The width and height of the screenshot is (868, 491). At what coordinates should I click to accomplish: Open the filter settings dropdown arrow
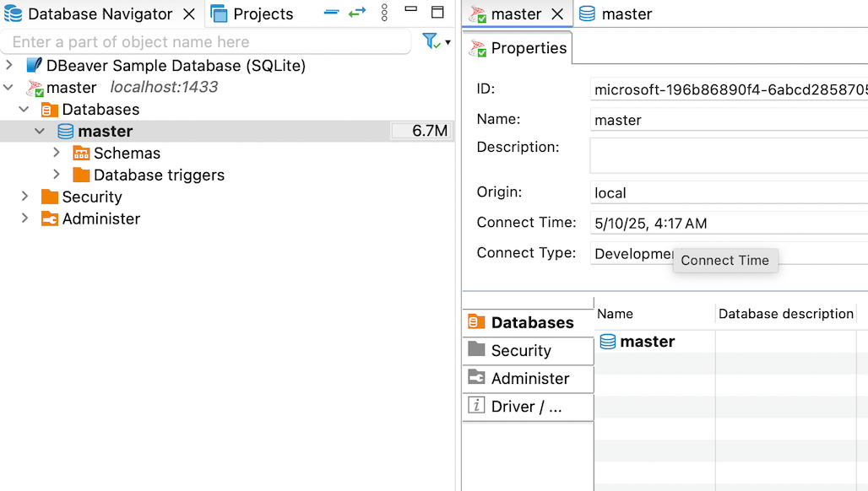pos(448,42)
